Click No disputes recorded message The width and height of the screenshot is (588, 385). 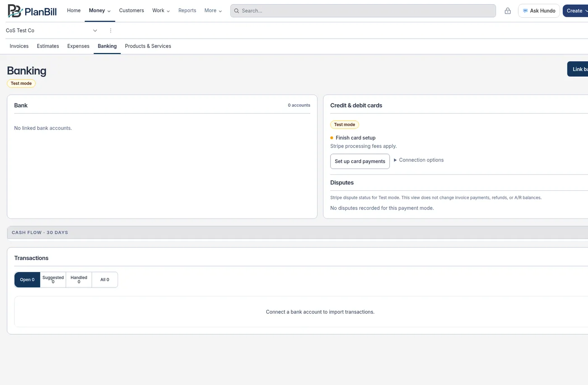(x=382, y=208)
